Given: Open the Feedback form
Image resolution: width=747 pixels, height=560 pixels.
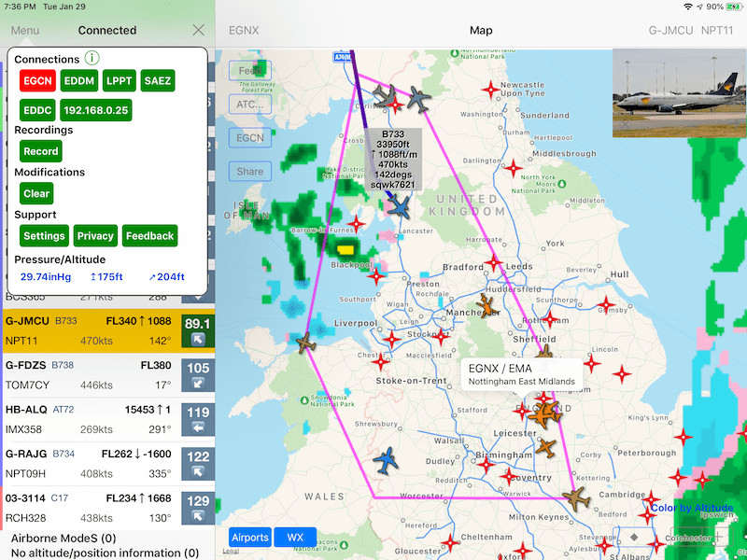Looking at the screenshot, I should tap(149, 235).
